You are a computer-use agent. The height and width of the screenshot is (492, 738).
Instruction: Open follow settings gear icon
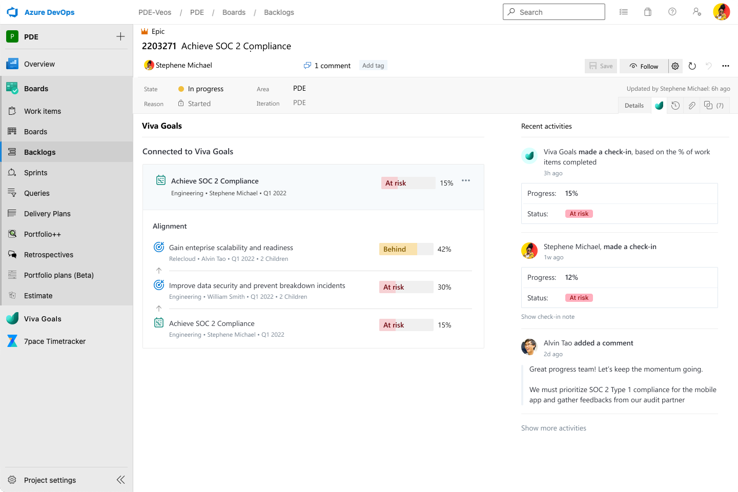tap(675, 66)
